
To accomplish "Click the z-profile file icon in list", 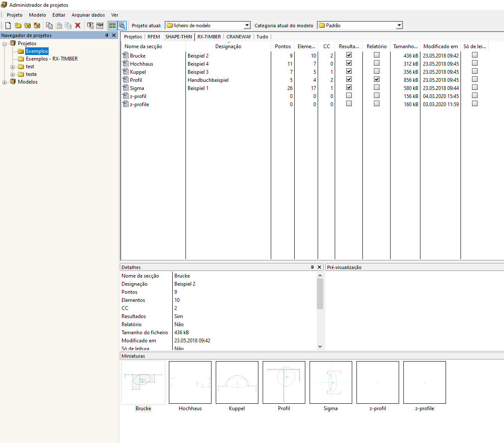I will click(126, 104).
